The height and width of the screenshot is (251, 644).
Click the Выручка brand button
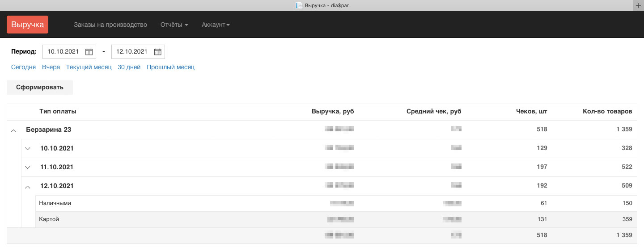tap(27, 25)
